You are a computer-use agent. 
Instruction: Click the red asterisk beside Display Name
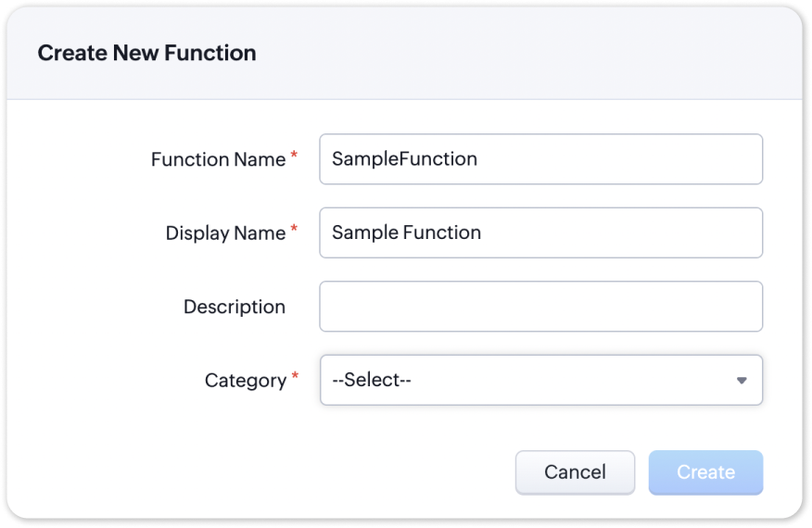point(294,230)
